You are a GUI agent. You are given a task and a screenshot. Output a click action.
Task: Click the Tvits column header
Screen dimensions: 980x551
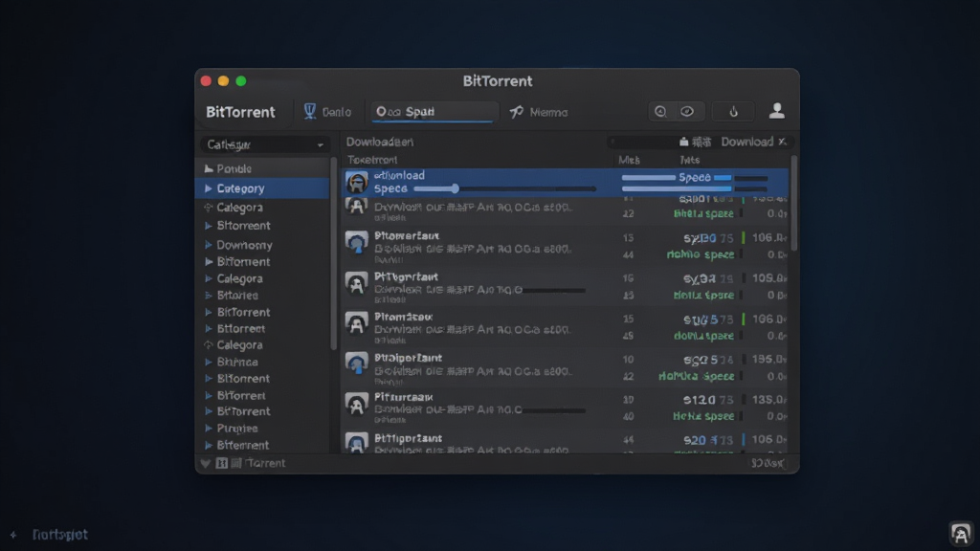[689, 160]
